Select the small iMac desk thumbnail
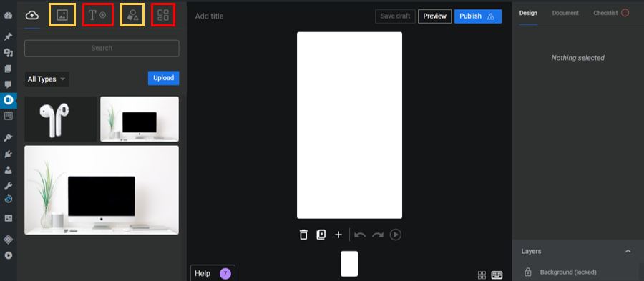 140,119
